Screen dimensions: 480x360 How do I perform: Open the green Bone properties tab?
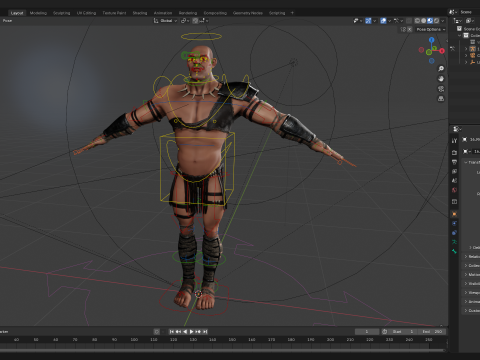pyautogui.click(x=454, y=251)
